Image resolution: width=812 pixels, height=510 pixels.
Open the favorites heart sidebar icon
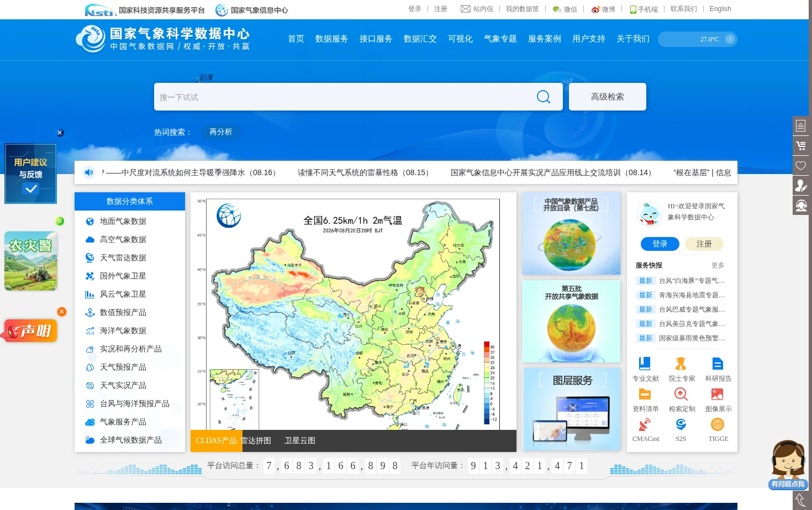pos(800,166)
